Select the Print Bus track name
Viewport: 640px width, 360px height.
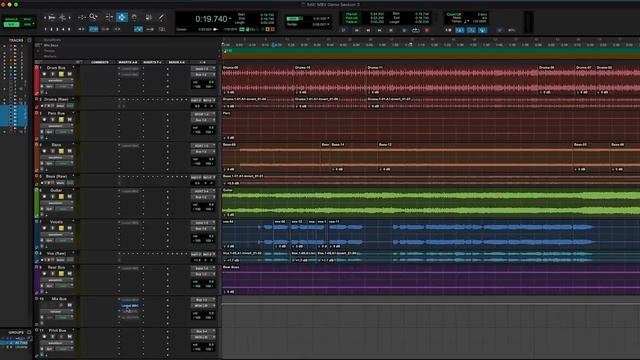click(x=57, y=330)
